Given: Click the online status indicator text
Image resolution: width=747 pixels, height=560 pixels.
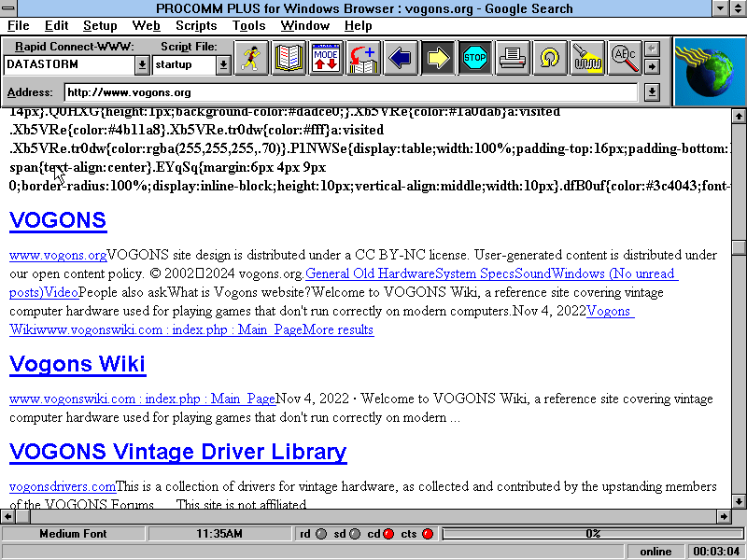Looking at the screenshot, I should 655,552.
